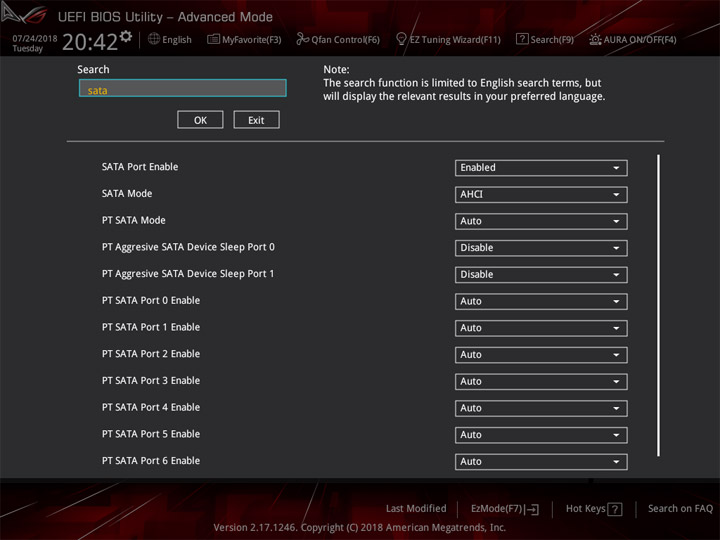The width and height of the screenshot is (720, 540).
Task: Click the 07/24/2018 date text
Action: pos(35,39)
